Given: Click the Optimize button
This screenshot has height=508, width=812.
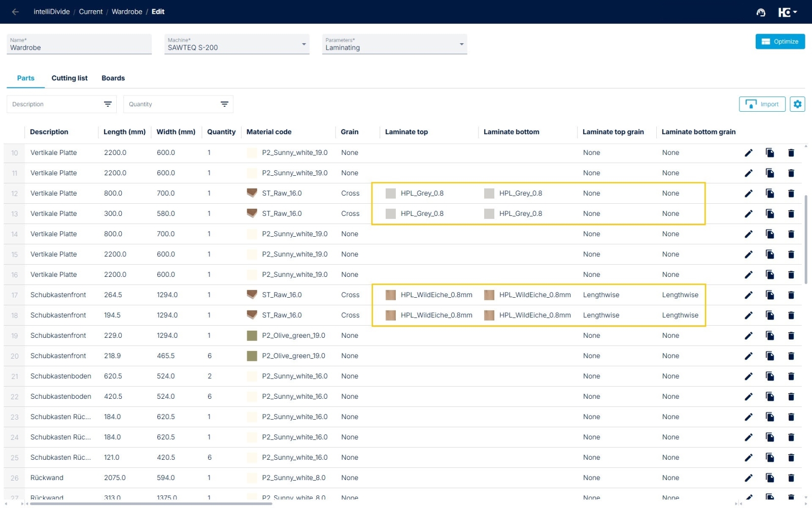Looking at the screenshot, I should point(780,42).
